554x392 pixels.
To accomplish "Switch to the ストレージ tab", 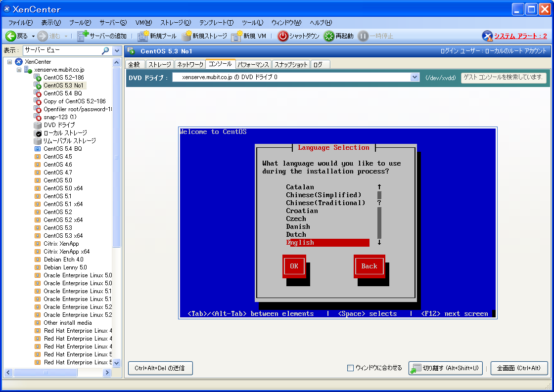I will click(x=160, y=65).
